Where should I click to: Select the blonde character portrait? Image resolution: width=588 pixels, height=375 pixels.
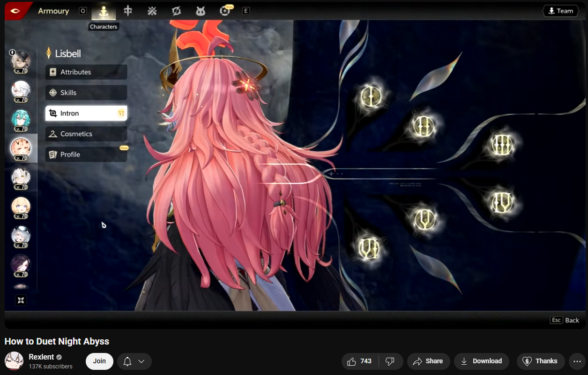pyautogui.click(x=21, y=207)
